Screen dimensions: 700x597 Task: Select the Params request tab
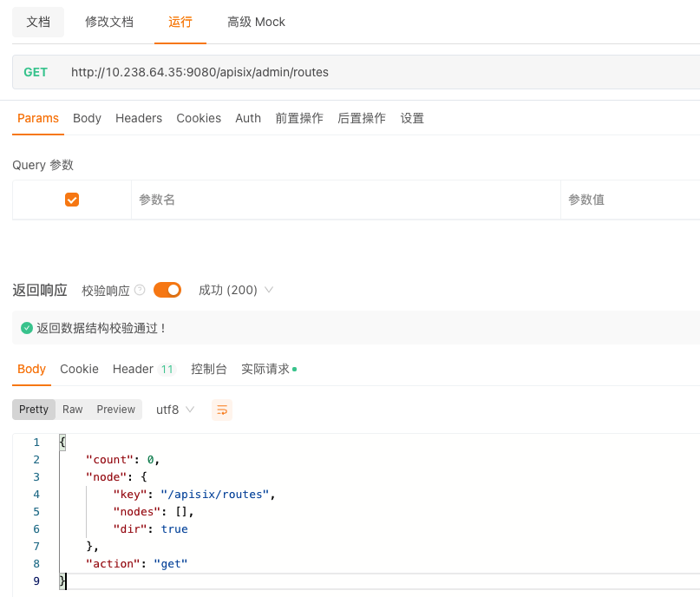pos(38,118)
